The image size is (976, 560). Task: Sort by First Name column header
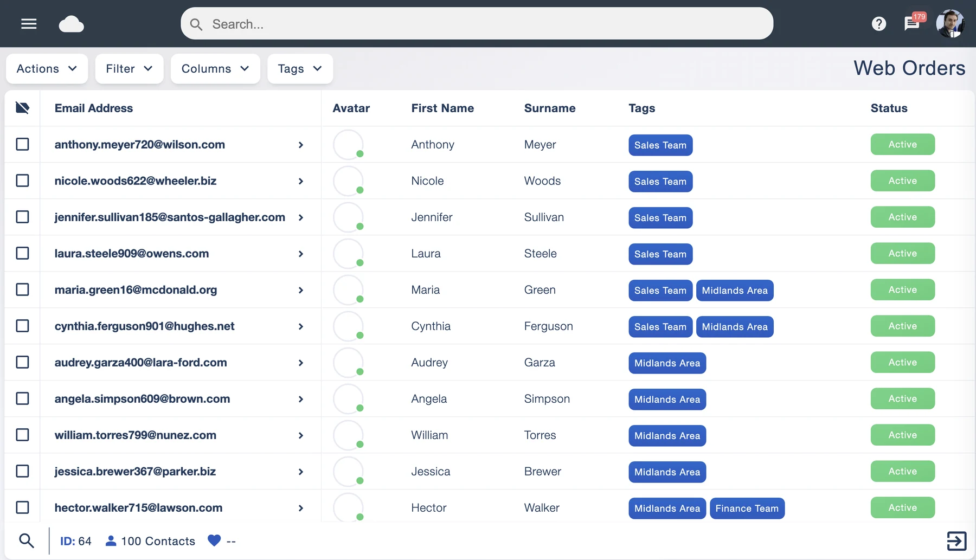tap(442, 108)
